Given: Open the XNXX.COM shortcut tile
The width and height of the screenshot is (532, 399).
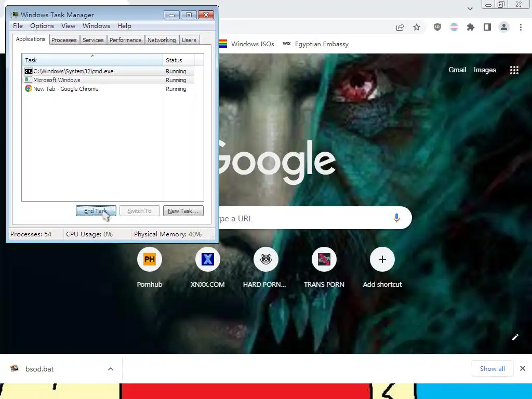Looking at the screenshot, I should (x=207, y=268).
